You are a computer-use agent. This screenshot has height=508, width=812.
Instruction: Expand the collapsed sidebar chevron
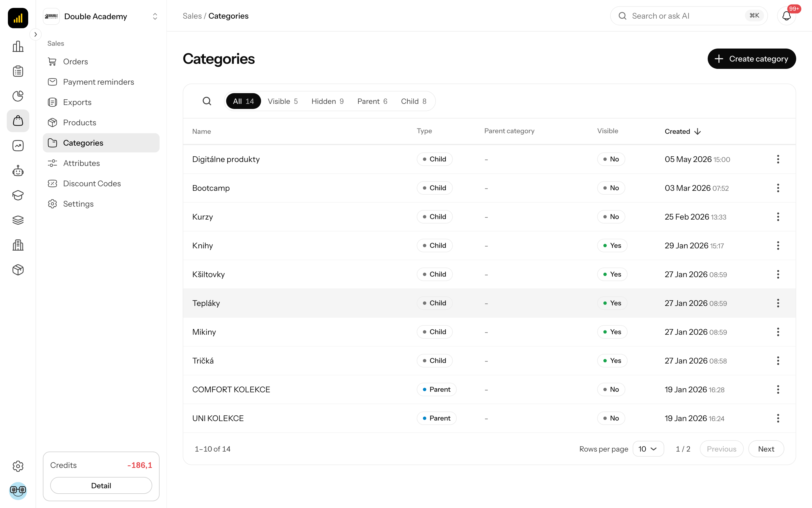point(36,34)
